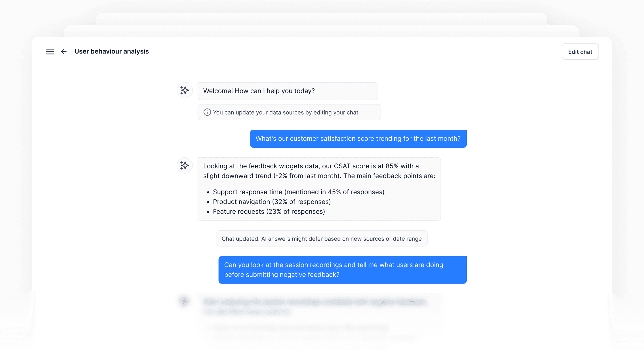Select the customer satisfaction score question bubble

tap(358, 139)
